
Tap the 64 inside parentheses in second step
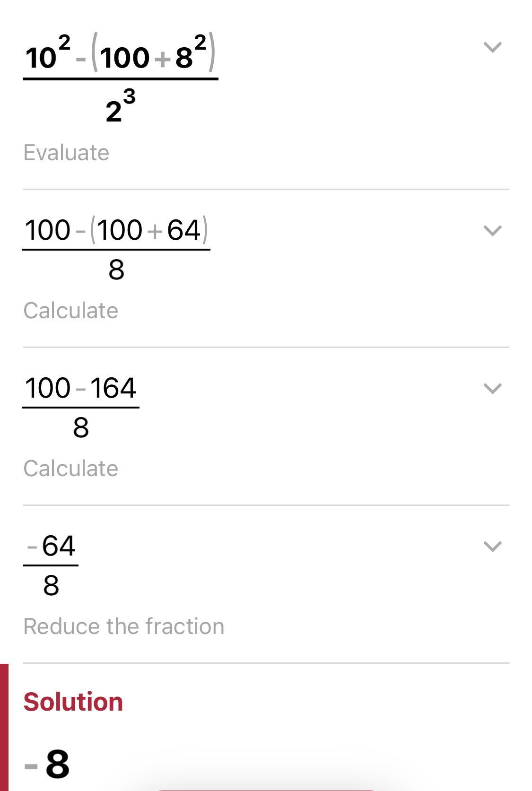pyautogui.click(x=183, y=230)
